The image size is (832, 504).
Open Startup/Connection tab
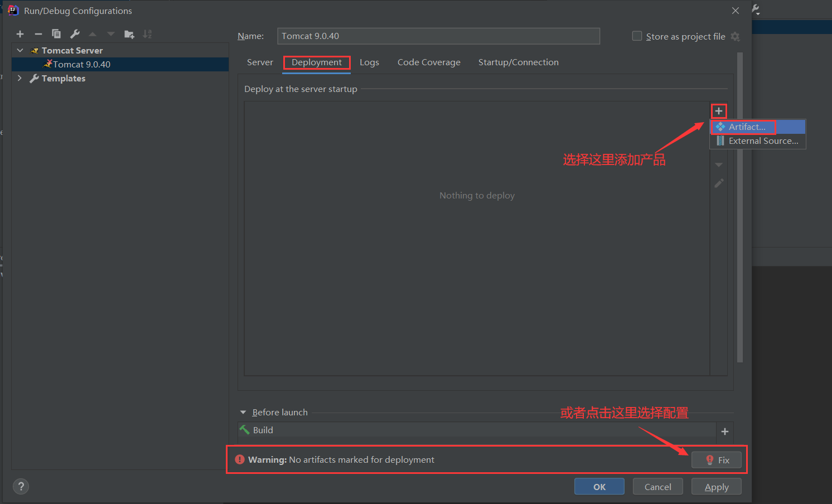coord(519,62)
